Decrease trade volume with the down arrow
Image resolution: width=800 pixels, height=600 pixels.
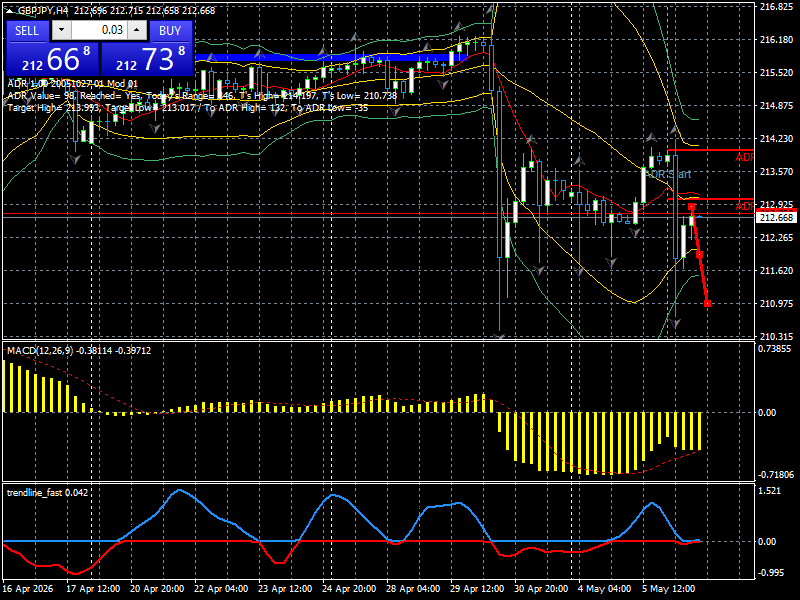(x=61, y=30)
